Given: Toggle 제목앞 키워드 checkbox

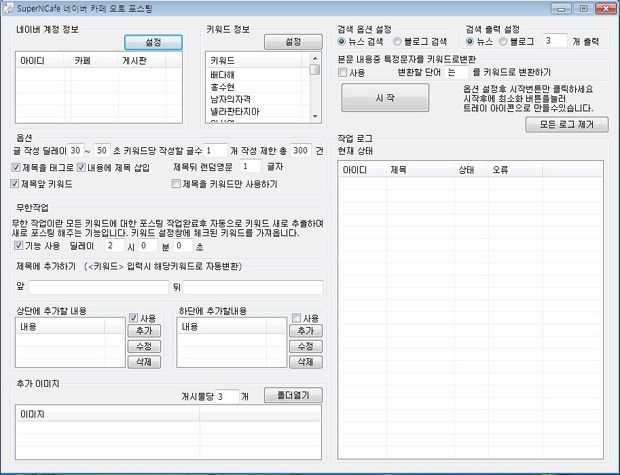Looking at the screenshot, I should click(15, 184).
